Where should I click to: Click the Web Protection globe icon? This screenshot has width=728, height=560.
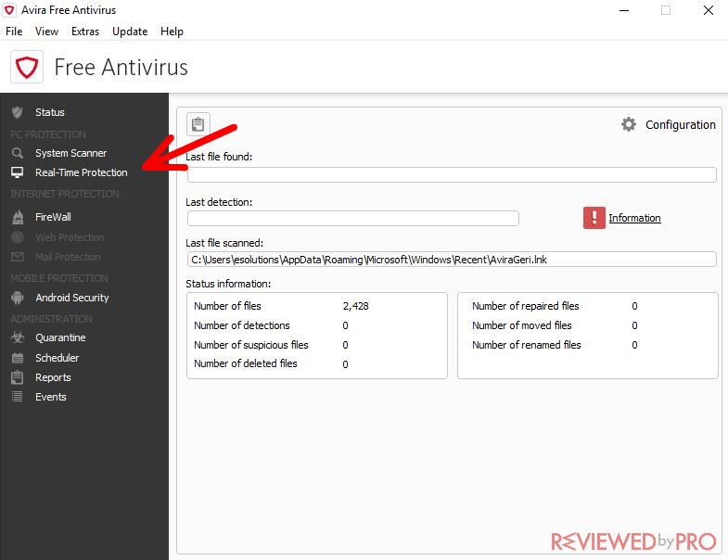(x=18, y=237)
